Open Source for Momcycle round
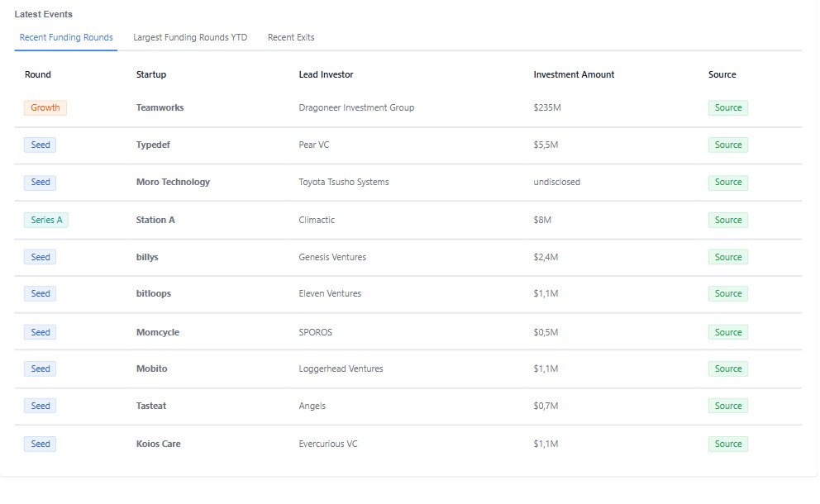This screenshot has width=820, height=504. click(728, 332)
